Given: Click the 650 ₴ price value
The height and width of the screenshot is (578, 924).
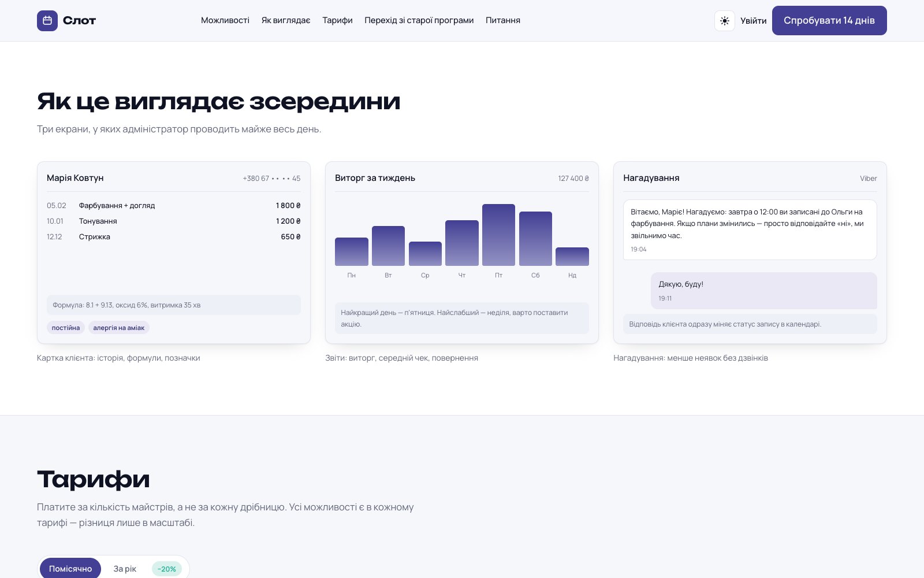Looking at the screenshot, I should [290, 236].
